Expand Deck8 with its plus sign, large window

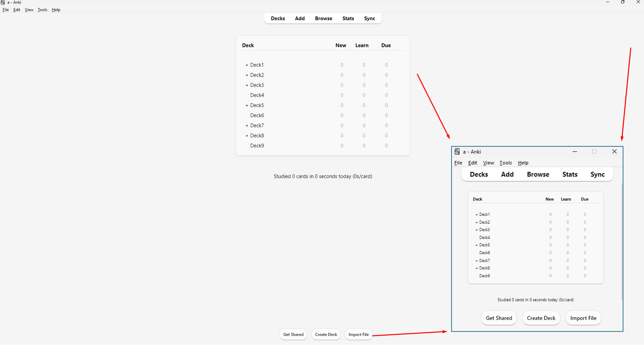tap(247, 136)
